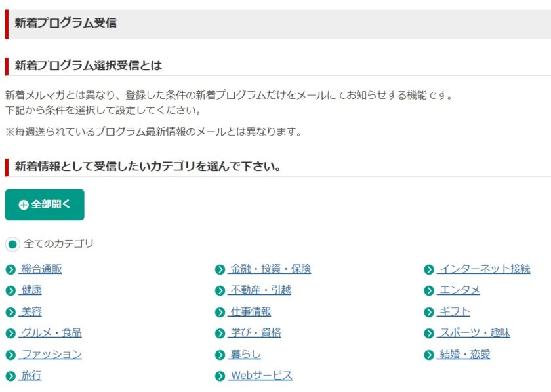Click arrow icon beside Webサービス
This screenshot has height=392, width=551.
[220, 376]
